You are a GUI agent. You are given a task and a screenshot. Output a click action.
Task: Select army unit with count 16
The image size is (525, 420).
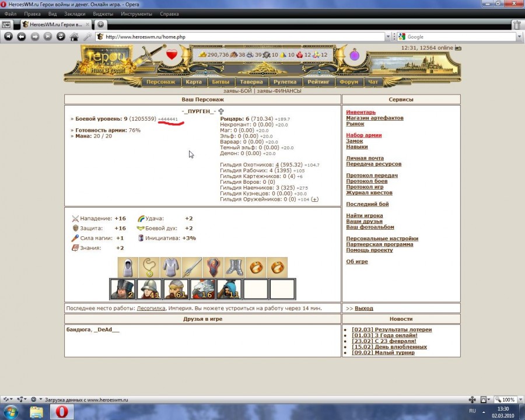(x=202, y=289)
